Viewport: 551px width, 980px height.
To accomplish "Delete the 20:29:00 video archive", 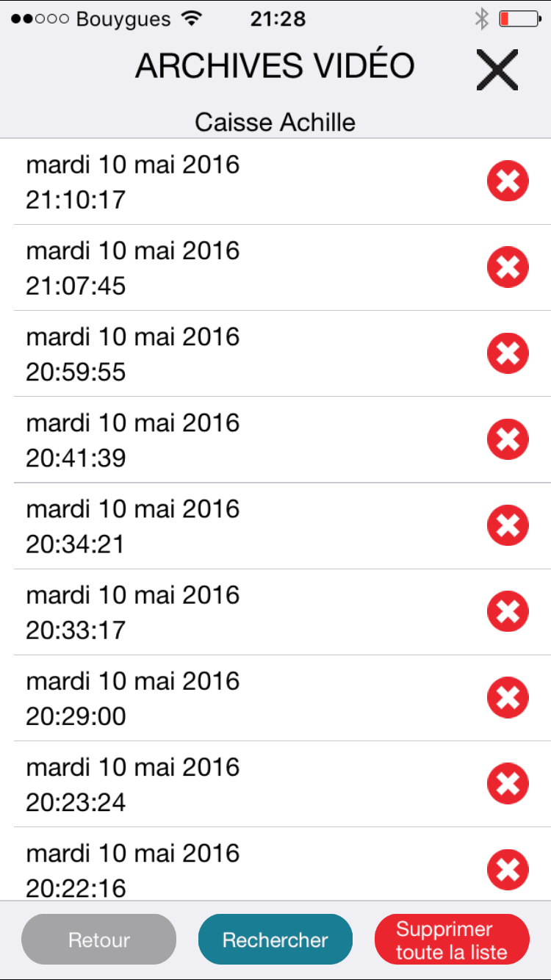I will (x=508, y=697).
